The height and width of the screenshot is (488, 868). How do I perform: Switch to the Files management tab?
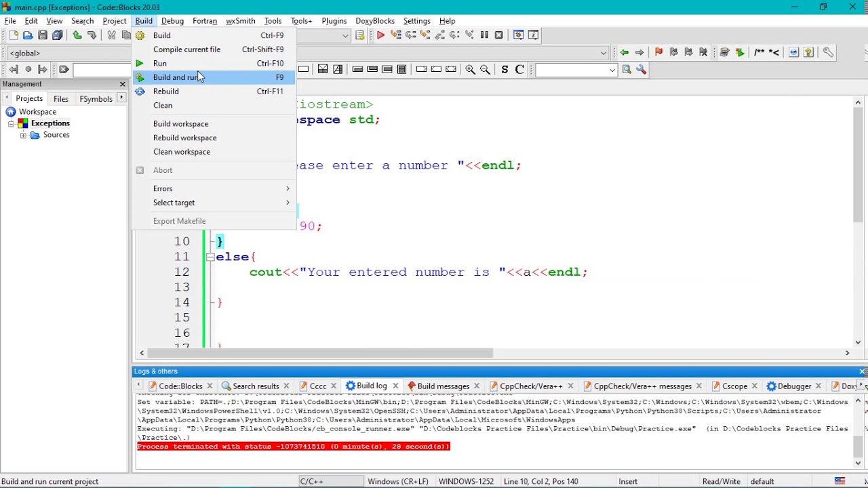pos(61,99)
